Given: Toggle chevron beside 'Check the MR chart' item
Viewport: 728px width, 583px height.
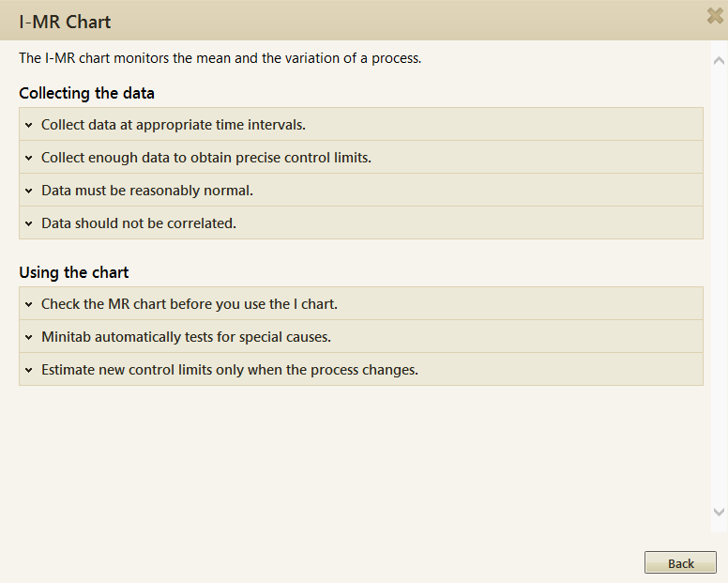Looking at the screenshot, I should tap(29, 304).
